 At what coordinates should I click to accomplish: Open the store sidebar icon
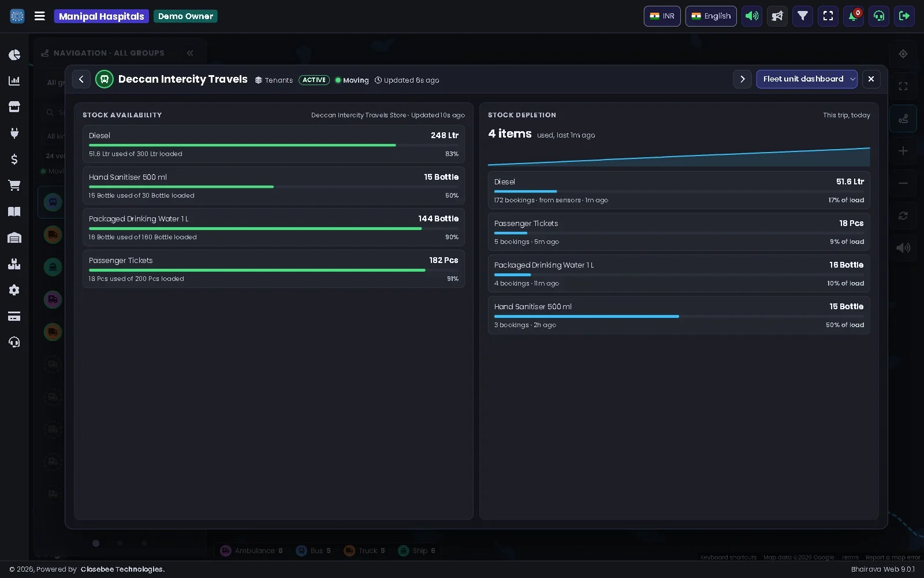pyautogui.click(x=14, y=107)
